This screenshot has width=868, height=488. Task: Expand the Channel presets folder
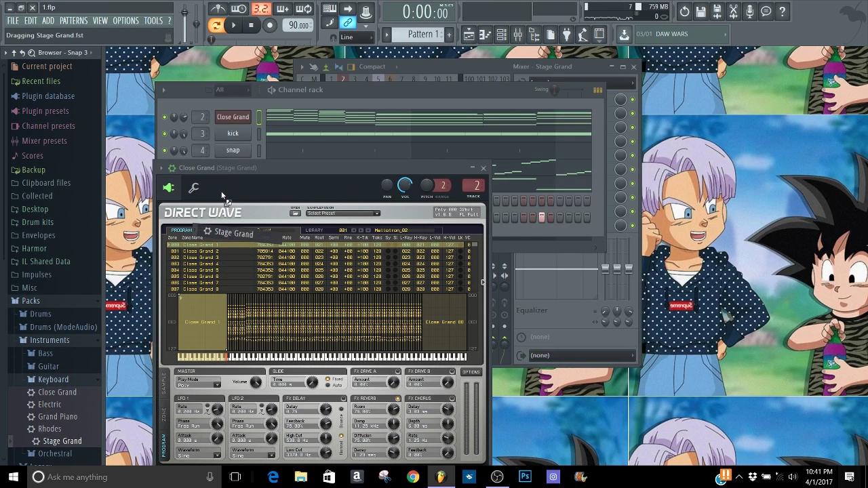(x=48, y=126)
